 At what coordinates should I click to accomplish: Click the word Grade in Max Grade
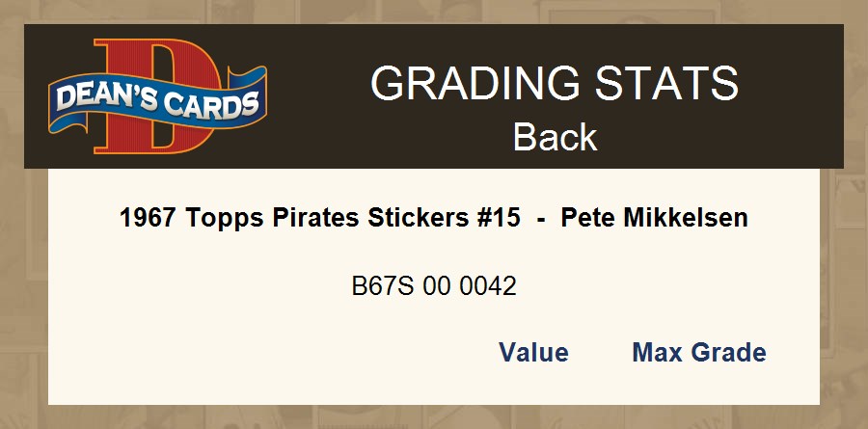pyautogui.click(x=730, y=353)
